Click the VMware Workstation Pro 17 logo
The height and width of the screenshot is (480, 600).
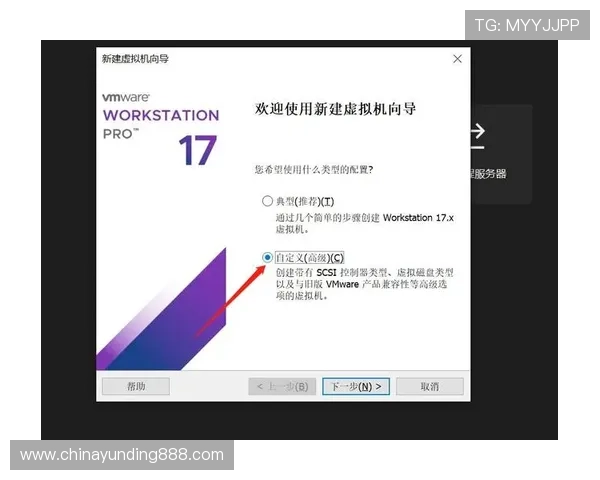click(161, 129)
